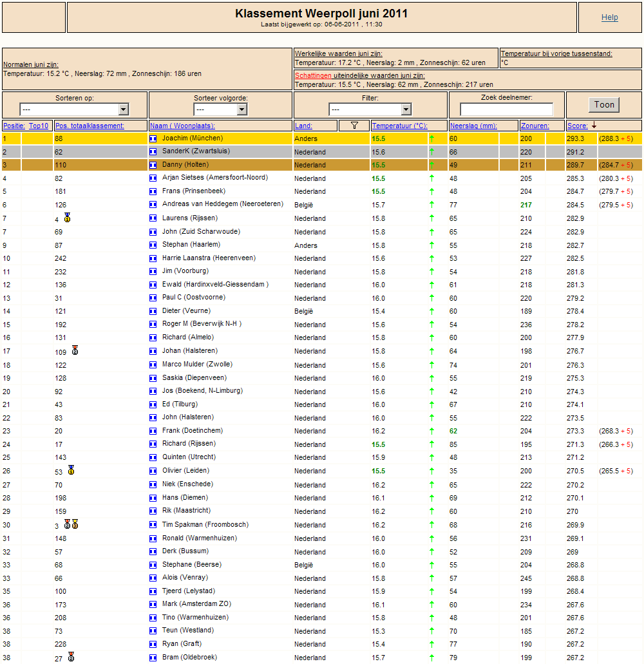Expand the 'Sorteer volgorde' dropdown
This screenshot has height=664, width=644.
pos(221,109)
